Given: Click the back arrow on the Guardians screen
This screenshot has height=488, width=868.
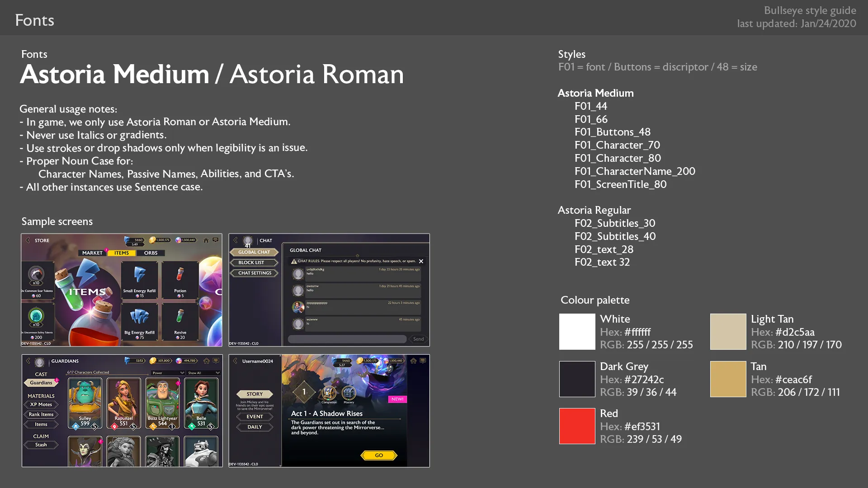Looking at the screenshot, I should click(28, 361).
